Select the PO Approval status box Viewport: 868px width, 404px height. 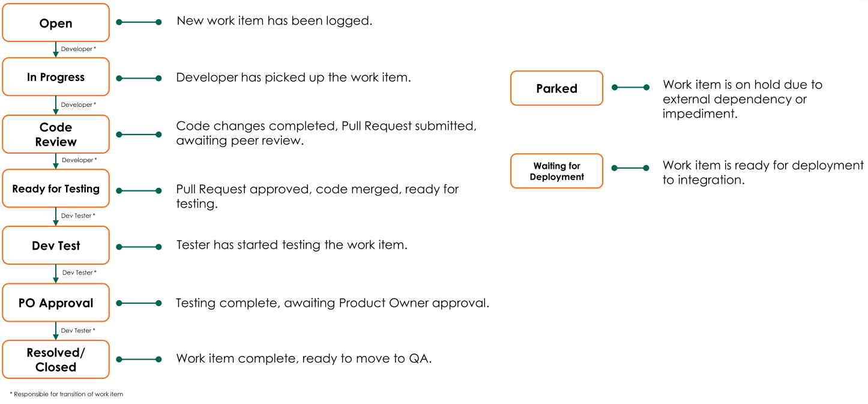[x=56, y=303]
